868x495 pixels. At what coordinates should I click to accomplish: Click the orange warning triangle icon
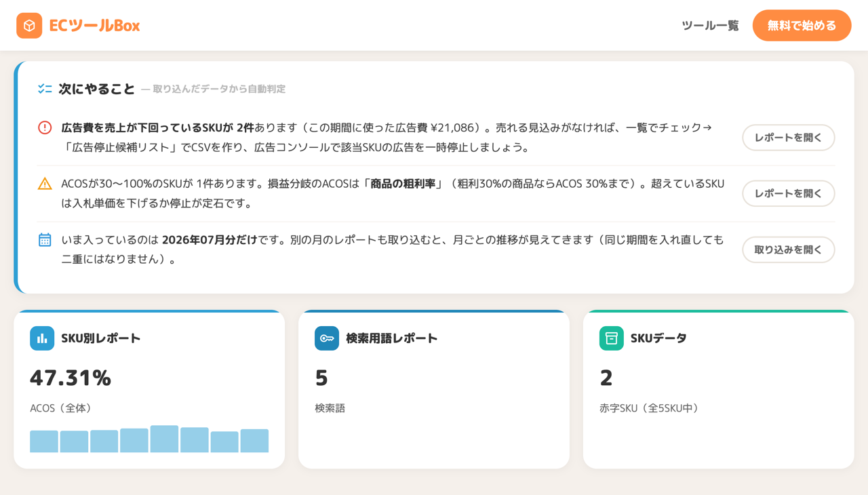coord(45,184)
